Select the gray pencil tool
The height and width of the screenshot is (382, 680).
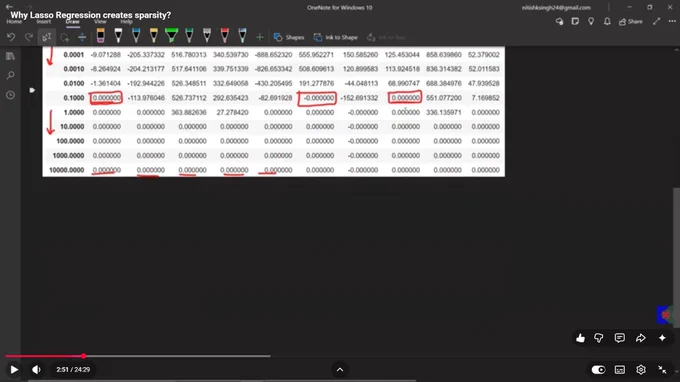tap(207, 36)
